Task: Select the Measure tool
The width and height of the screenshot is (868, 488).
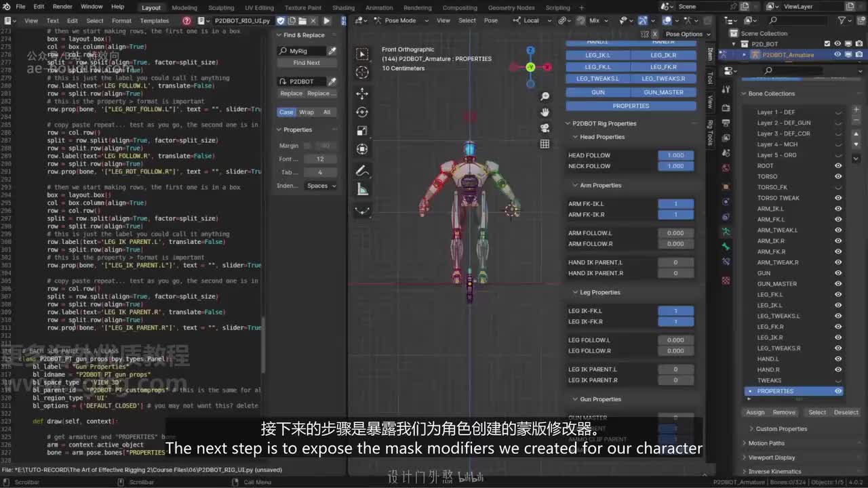Action: pos(362,190)
